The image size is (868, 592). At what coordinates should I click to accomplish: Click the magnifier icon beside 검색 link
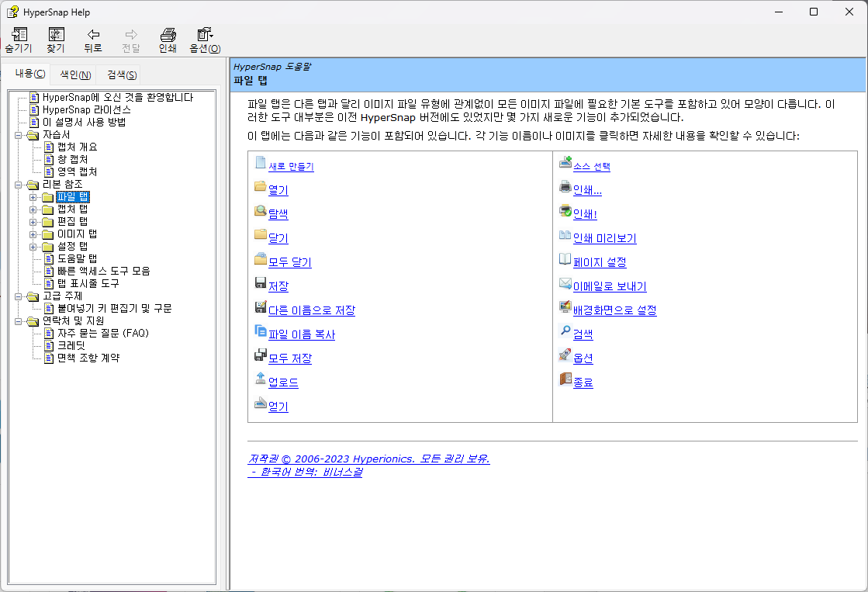(565, 331)
